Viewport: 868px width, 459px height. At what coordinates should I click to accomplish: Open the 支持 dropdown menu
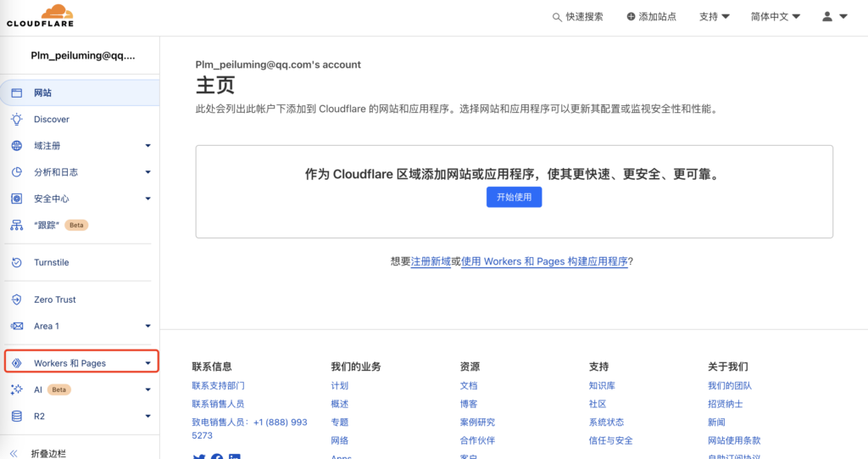[x=714, y=17]
